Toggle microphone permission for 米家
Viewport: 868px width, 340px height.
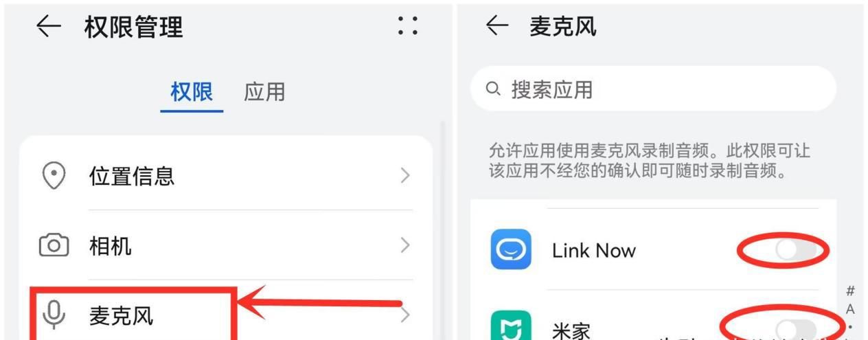pos(796,327)
